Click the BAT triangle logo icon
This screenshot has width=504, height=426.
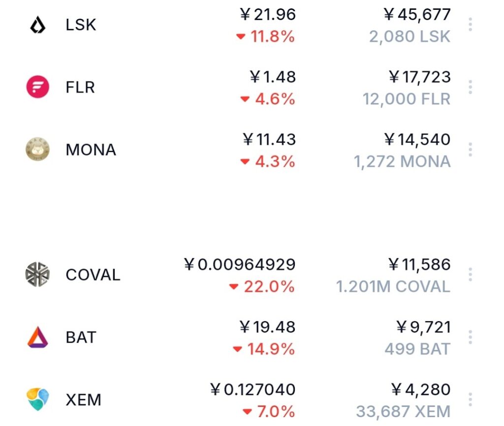37,337
